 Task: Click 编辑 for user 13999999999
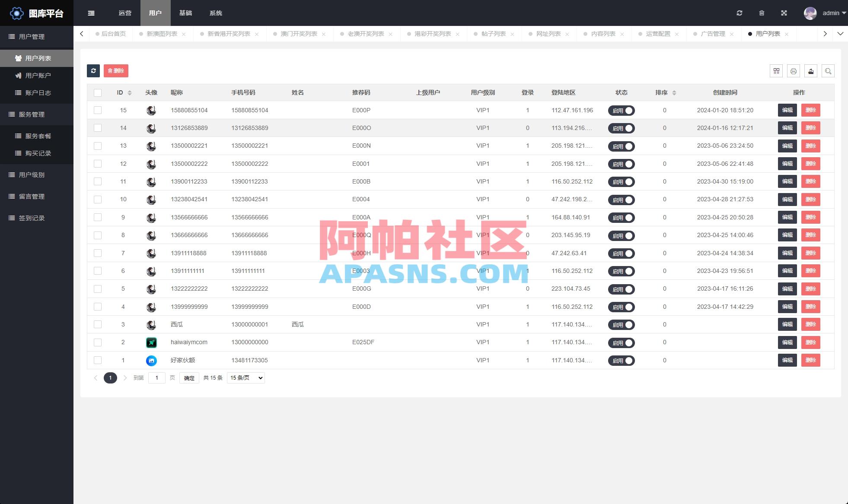point(787,307)
